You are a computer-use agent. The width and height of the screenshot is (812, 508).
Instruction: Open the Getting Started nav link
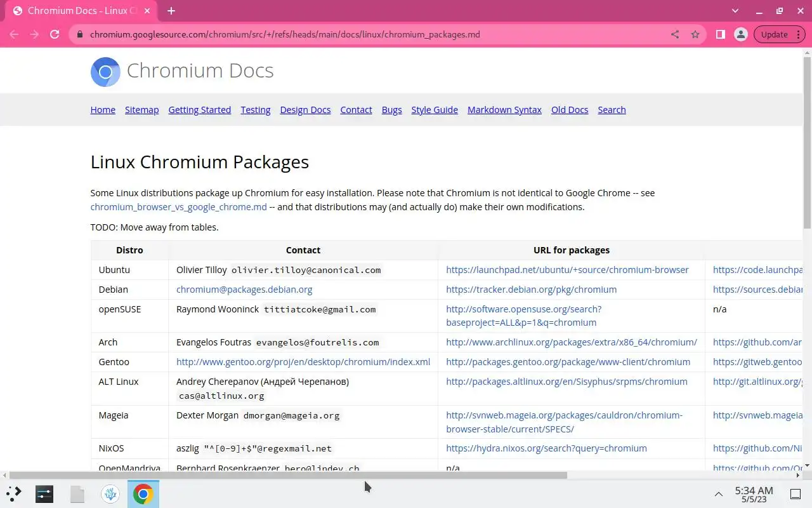pyautogui.click(x=200, y=110)
